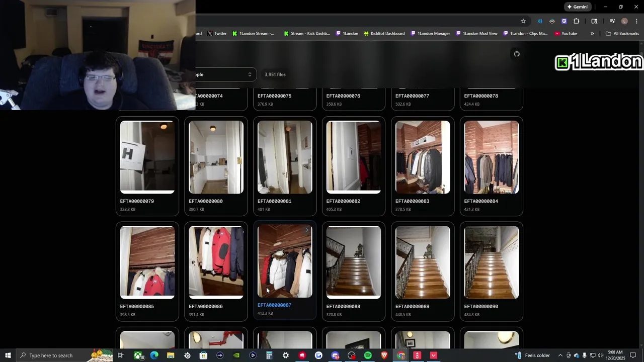Launch Microsoft Edge from taskbar
The width and height of the screenshot is (644, 362).
pos(154,355)
